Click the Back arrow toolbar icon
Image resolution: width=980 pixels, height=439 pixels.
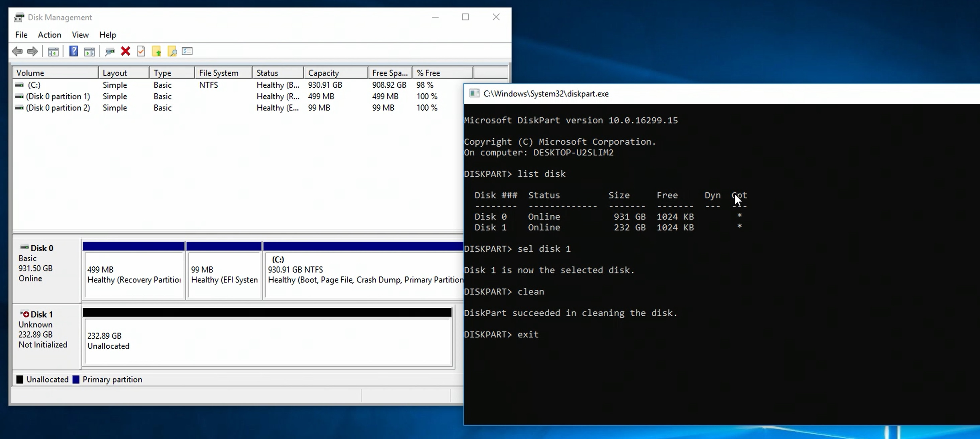(17, 51)
